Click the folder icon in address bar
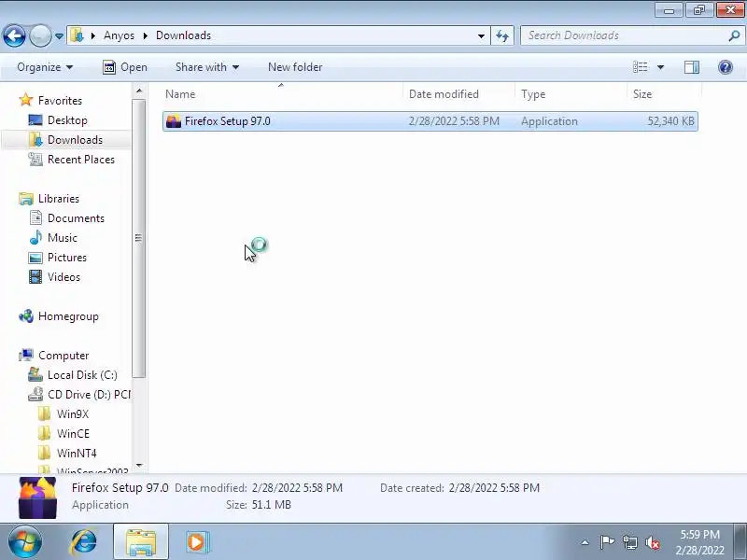The height and width of the screenshot is (560, 747). point(77,35)
